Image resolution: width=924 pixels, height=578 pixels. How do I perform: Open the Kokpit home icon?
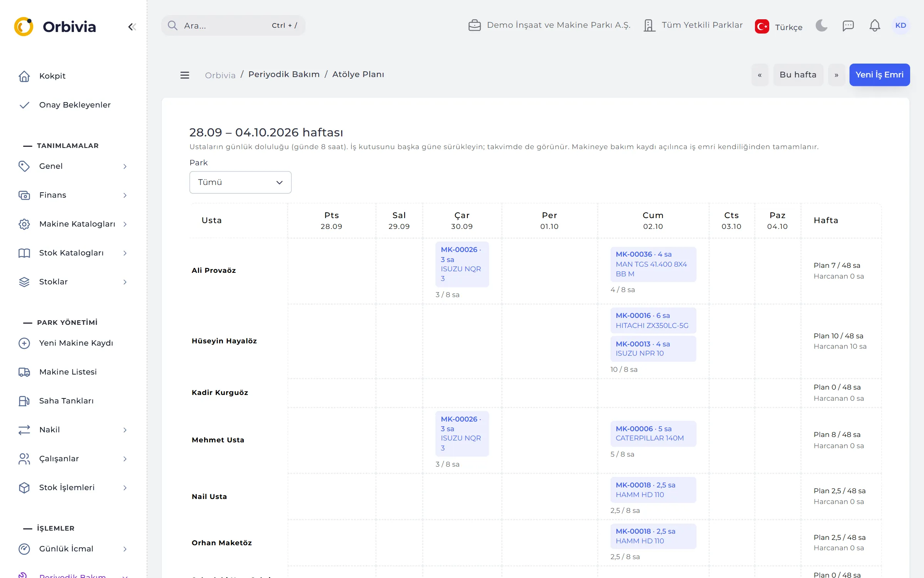[24, 76]
